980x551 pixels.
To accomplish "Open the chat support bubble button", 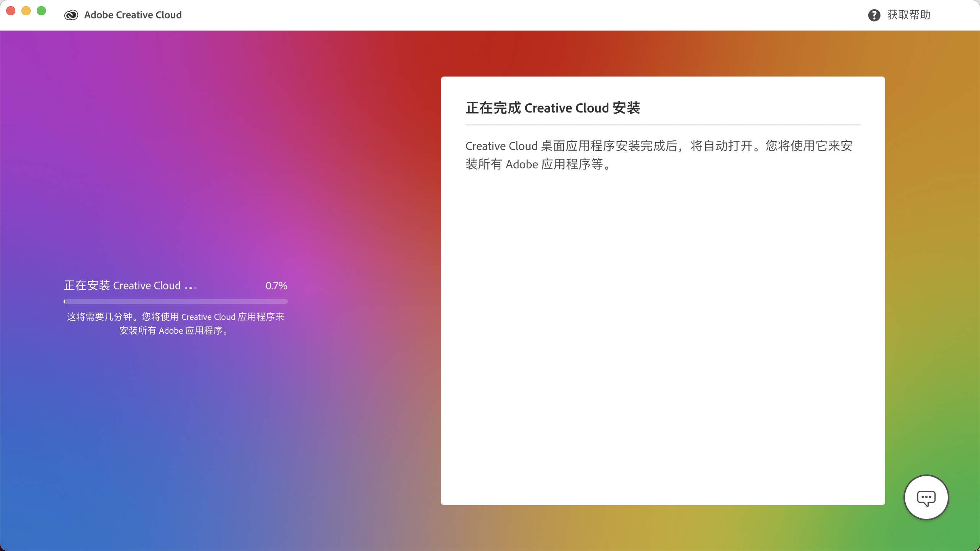I will [926, 497].
